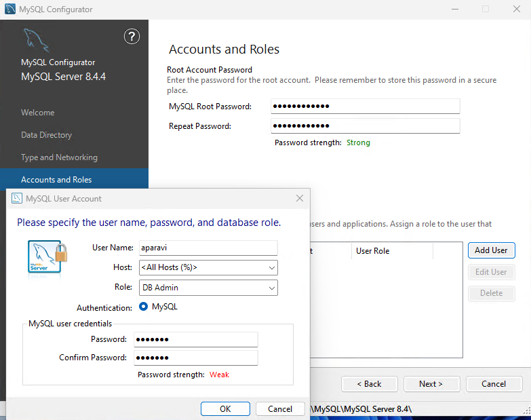531x420 pixels.
Task: Click the MySQL Server padlock image
Action: (47, 256)
